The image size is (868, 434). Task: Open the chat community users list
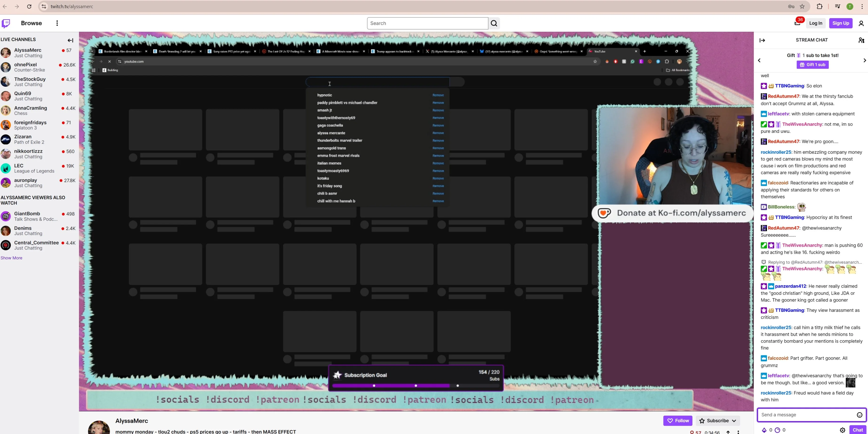861,40
